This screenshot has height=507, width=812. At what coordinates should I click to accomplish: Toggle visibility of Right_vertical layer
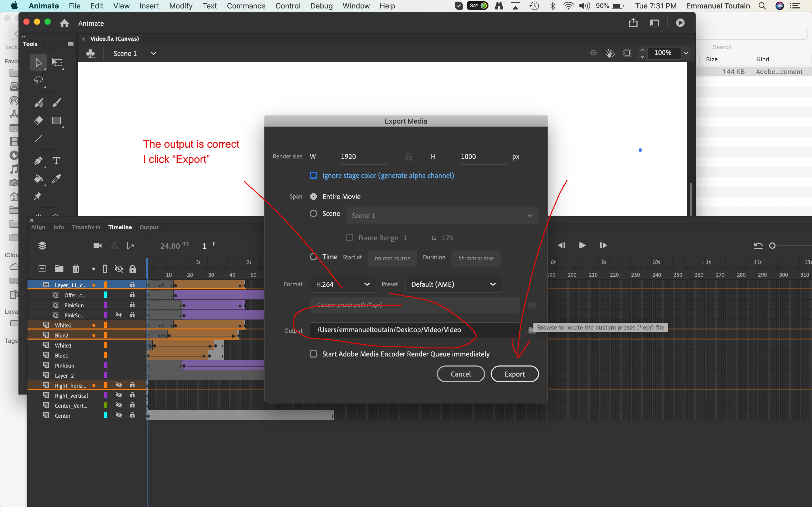tap(119, 395)
